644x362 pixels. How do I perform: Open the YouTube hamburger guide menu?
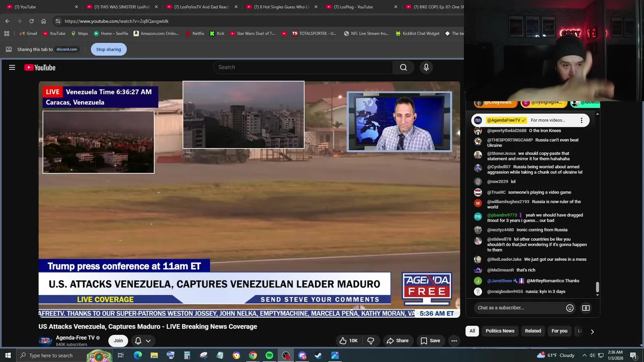[12, 67]
